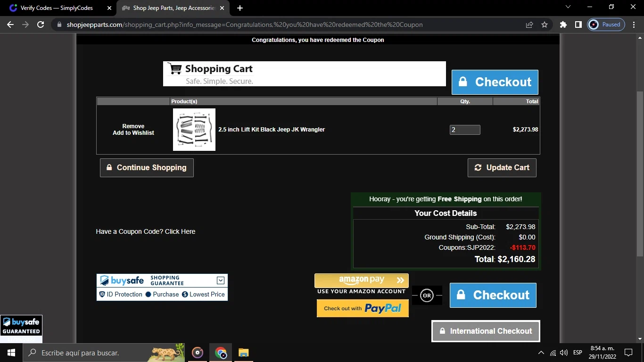The image size is (644, 362).
Task: Click the $2,273.98 line total
Action: 525,130
